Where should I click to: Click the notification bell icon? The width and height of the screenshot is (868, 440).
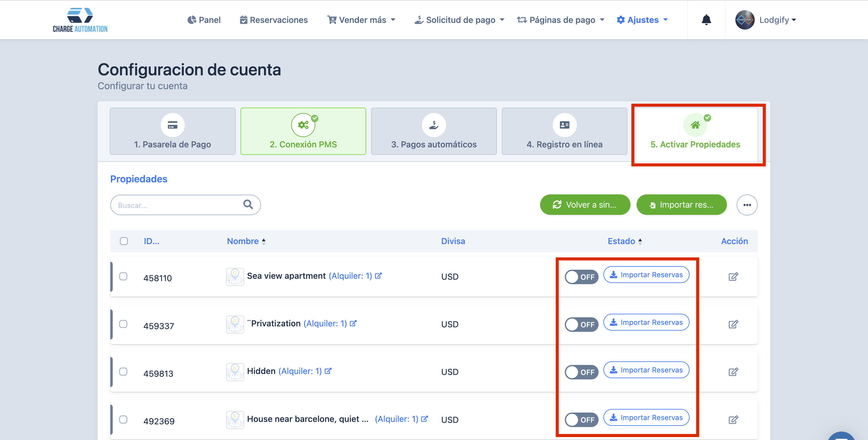706,20
